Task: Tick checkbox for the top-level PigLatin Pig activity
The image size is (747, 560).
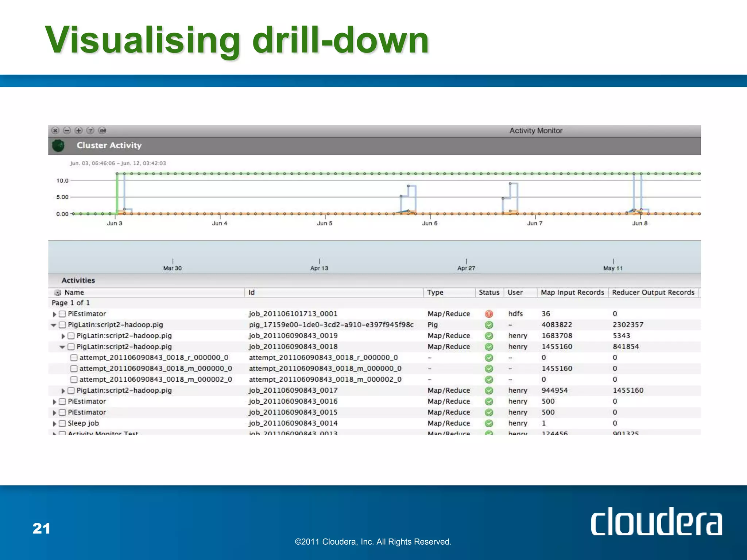Action: pos(62,325)
